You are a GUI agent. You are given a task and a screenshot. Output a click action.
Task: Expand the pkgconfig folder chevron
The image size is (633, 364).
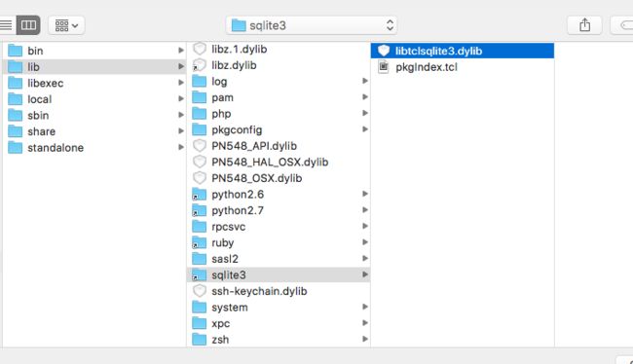(x=365, y=129)
